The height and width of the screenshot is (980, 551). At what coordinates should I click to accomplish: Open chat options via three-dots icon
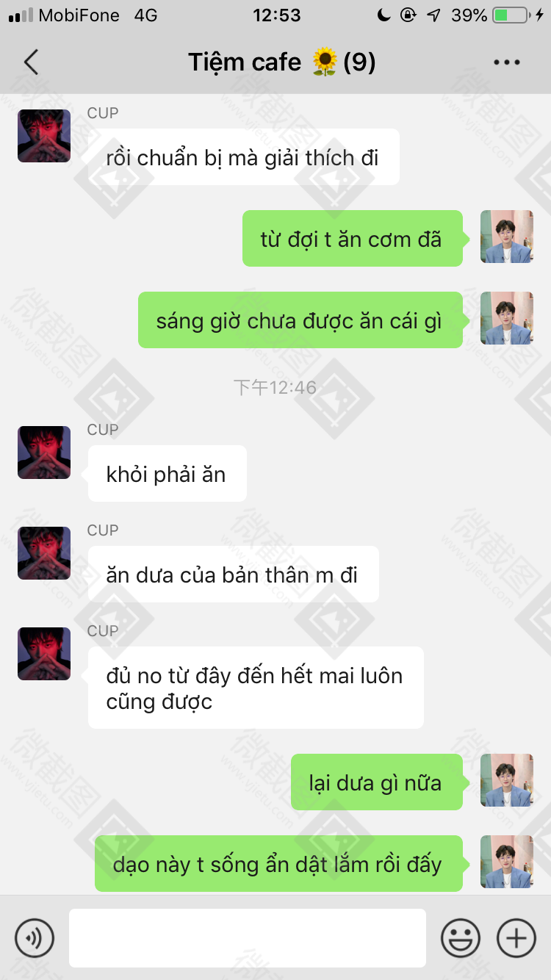point(507,62)
